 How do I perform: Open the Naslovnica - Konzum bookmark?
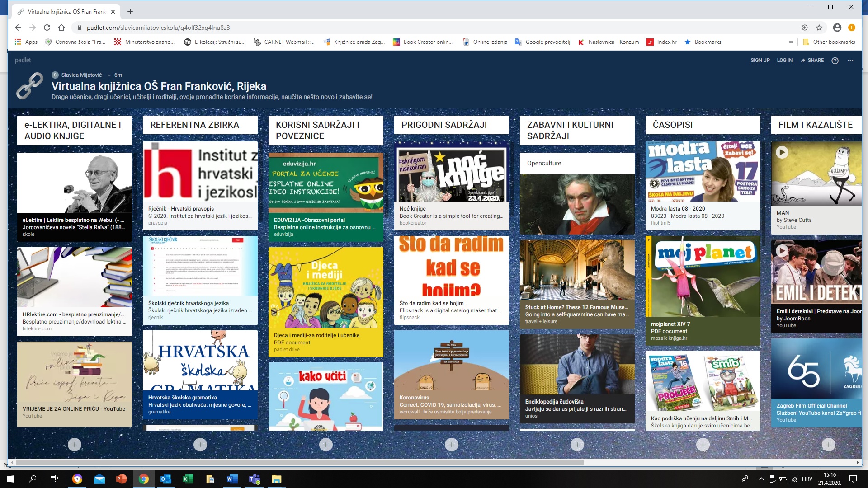coord(608,42)
